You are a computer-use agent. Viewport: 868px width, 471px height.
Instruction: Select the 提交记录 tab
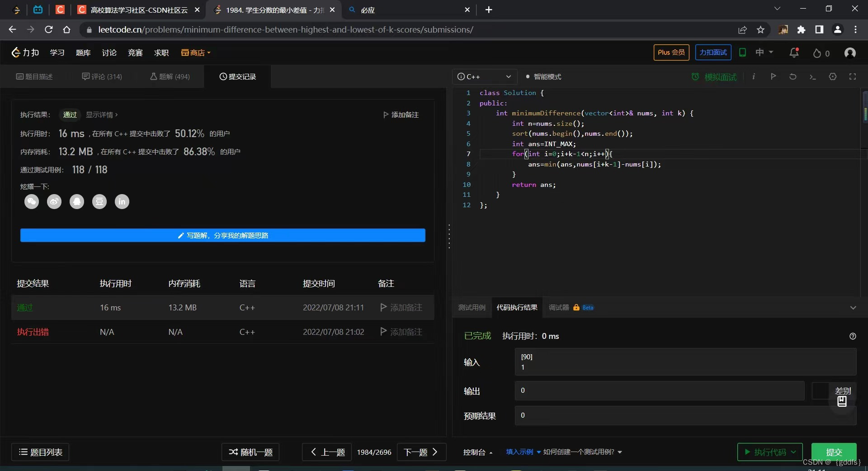pyautogui.click(x=238, y=77)
